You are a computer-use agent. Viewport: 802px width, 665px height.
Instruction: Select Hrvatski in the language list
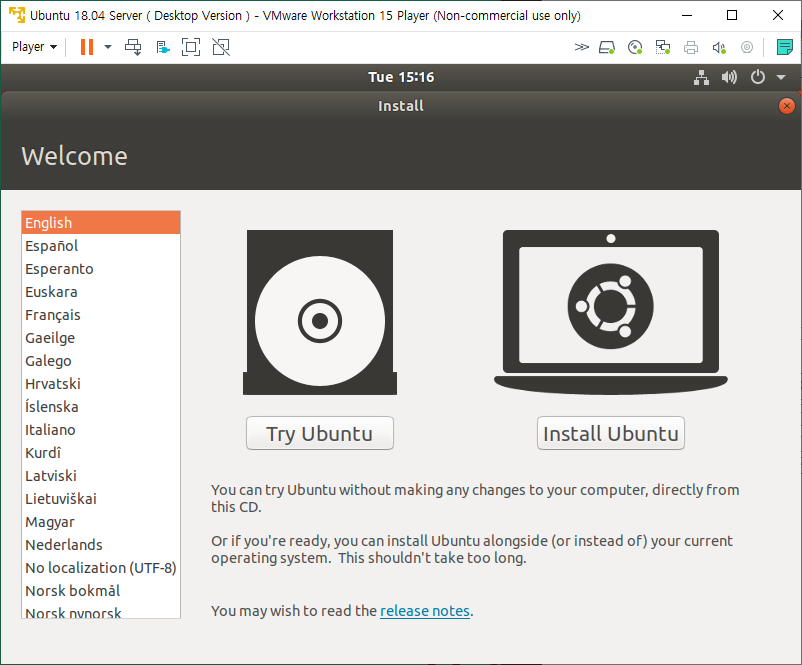click(101, 384)
